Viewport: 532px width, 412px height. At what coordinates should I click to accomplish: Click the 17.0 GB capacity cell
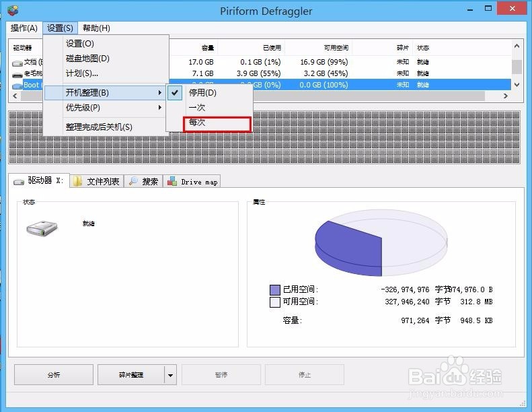pyautogui.click(x=201, y=62)
